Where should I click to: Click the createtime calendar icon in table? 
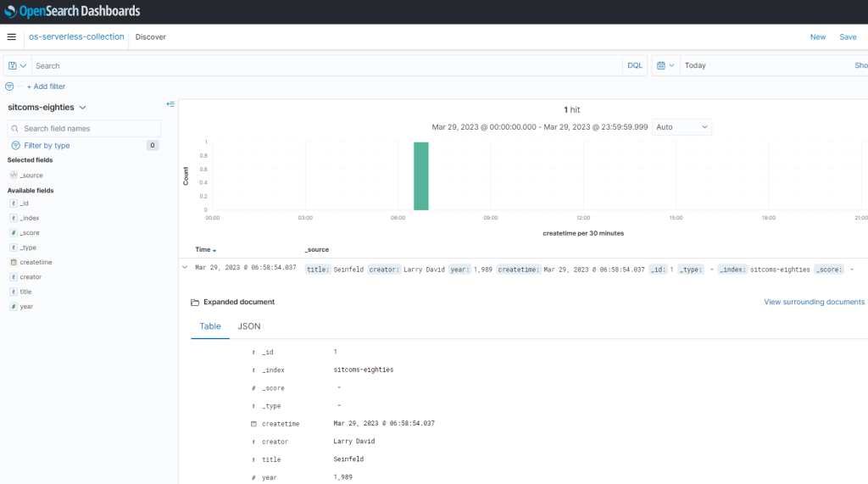click(x=253, y=424)
